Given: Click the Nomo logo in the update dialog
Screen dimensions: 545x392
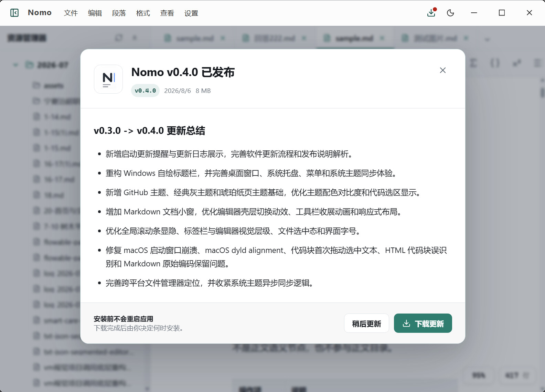Looking at the screenshot, I should pyautogui.click(x=108, y=79).
